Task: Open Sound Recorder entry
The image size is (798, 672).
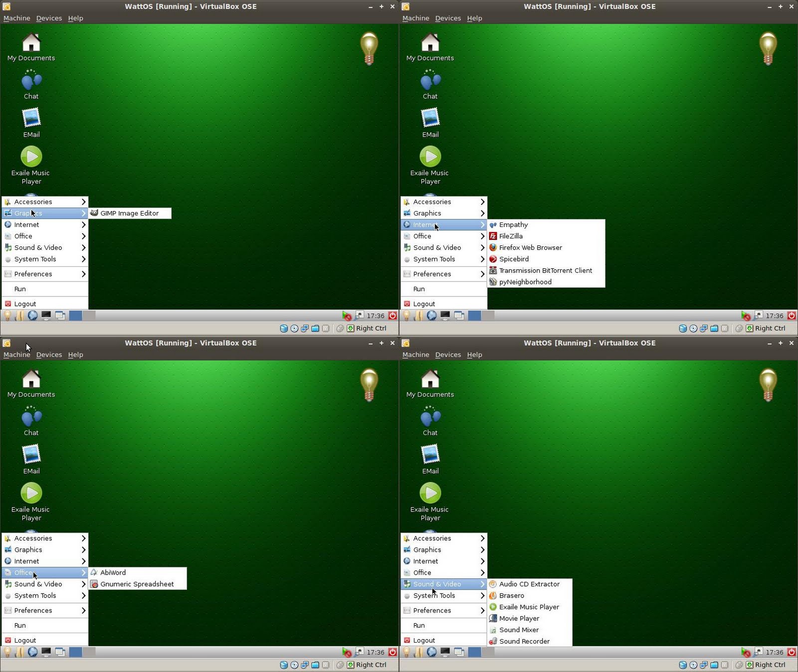Action: tap(530, 642)
